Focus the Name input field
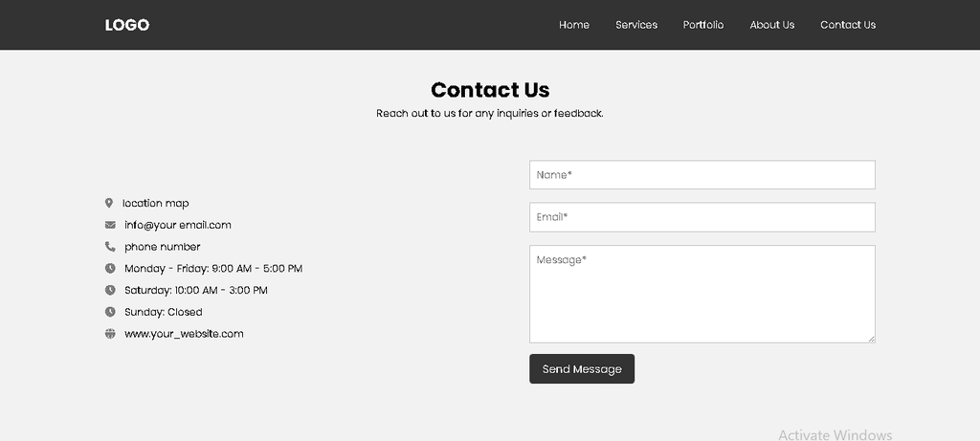980x441 pixels. tap(702, 175)
